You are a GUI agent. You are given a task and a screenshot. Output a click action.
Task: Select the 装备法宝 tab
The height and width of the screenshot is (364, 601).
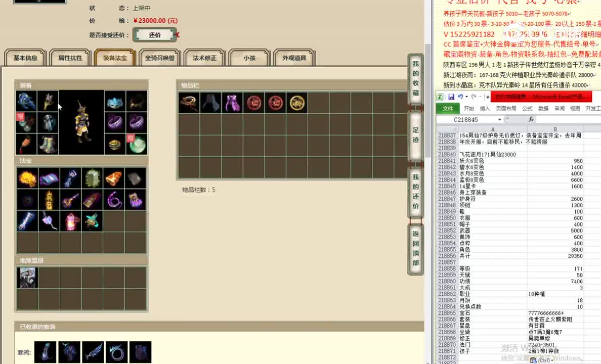pyautogui.click(x=115, y=58)
